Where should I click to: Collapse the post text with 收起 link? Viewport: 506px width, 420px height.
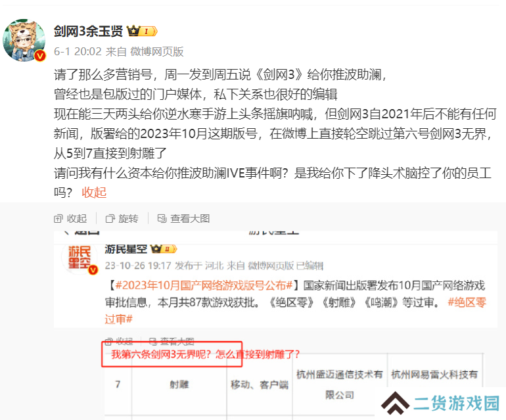click(x=94, y=193)
